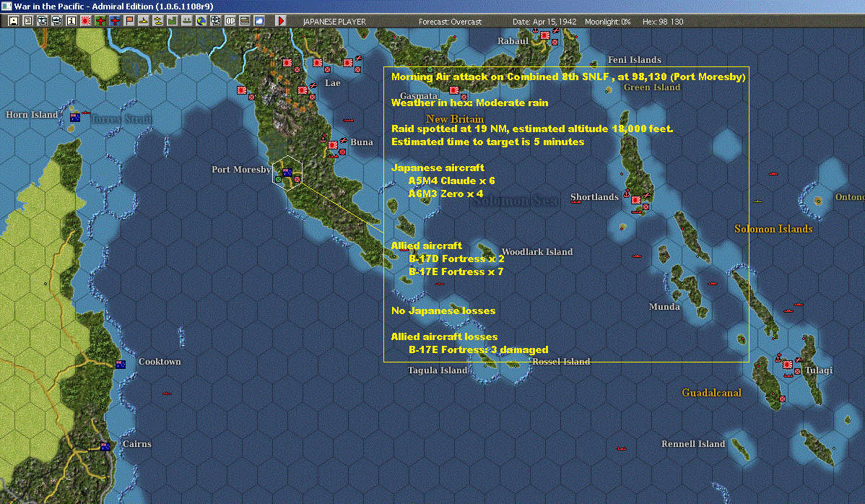Click the Port Moresby map label
Image resolution: width=865 pixels, height=504 pixels.
(x=241, y=169)
